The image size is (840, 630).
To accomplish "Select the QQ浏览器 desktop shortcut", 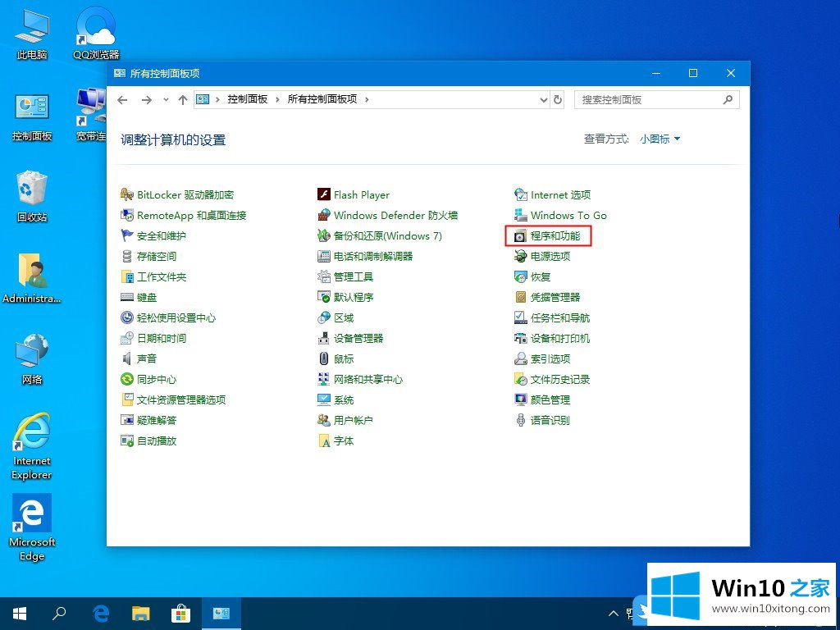I will [x=96, y=33].
